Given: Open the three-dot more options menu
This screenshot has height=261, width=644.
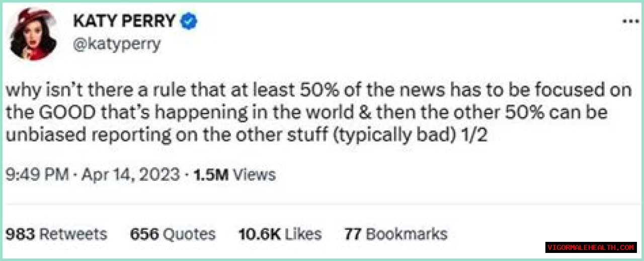Looking at the screenshot, I should [x=630, y=22].
